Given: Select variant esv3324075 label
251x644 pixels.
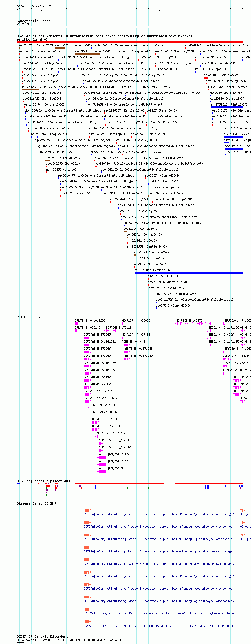Looking at the screenshot, I should [162, 223].
